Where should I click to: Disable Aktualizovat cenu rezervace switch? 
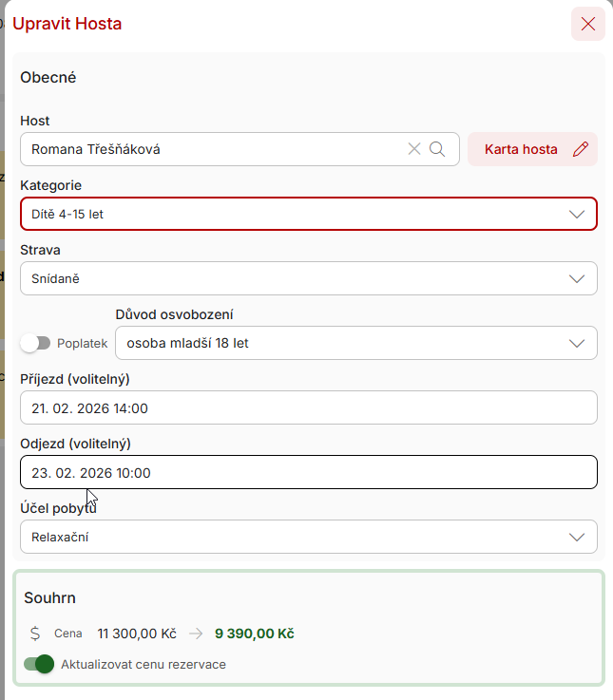(x=39, y=664)
